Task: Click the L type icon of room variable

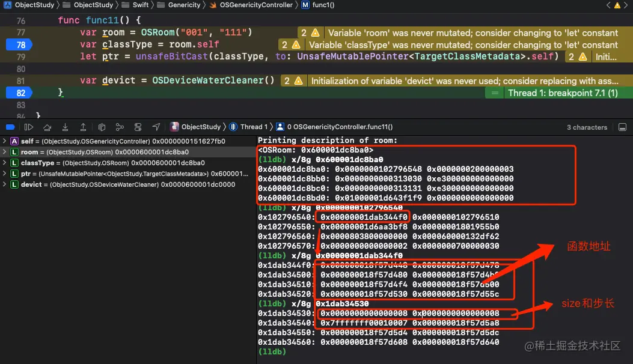Action: (x=14, y=152)
